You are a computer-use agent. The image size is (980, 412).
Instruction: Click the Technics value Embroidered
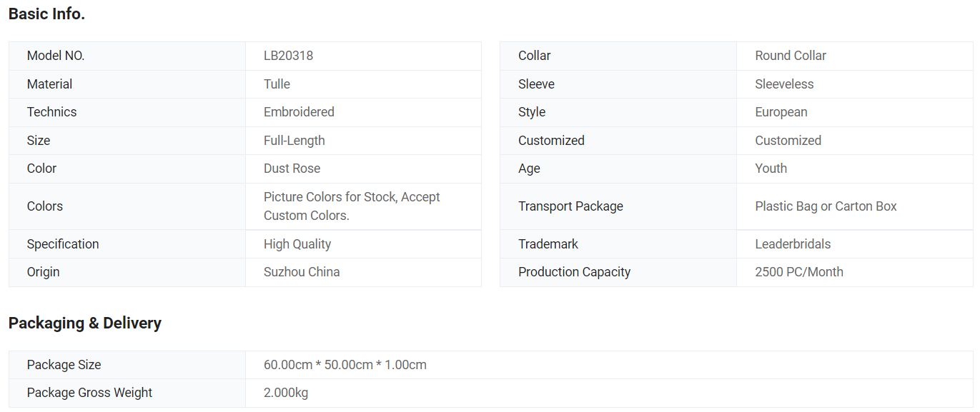point(299,112)
